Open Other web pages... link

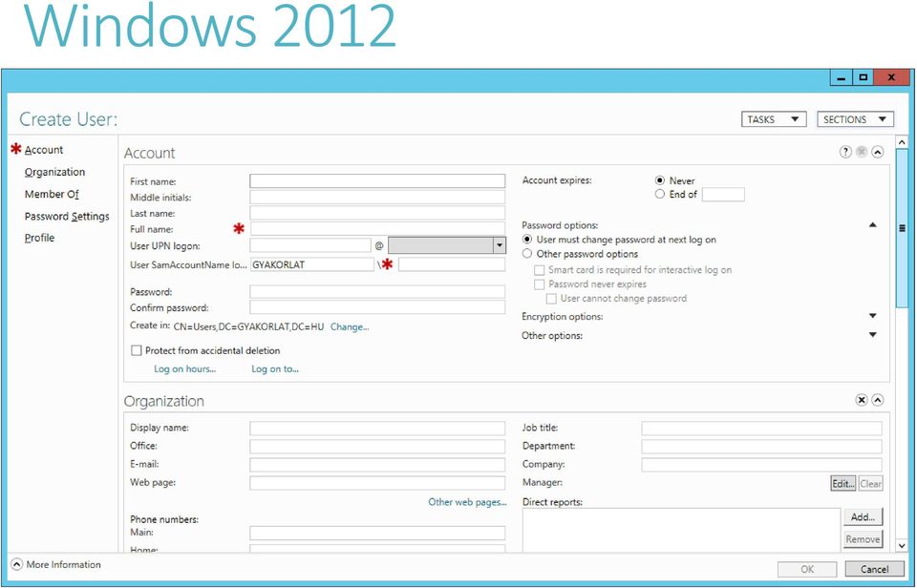[x=467, y=502]
